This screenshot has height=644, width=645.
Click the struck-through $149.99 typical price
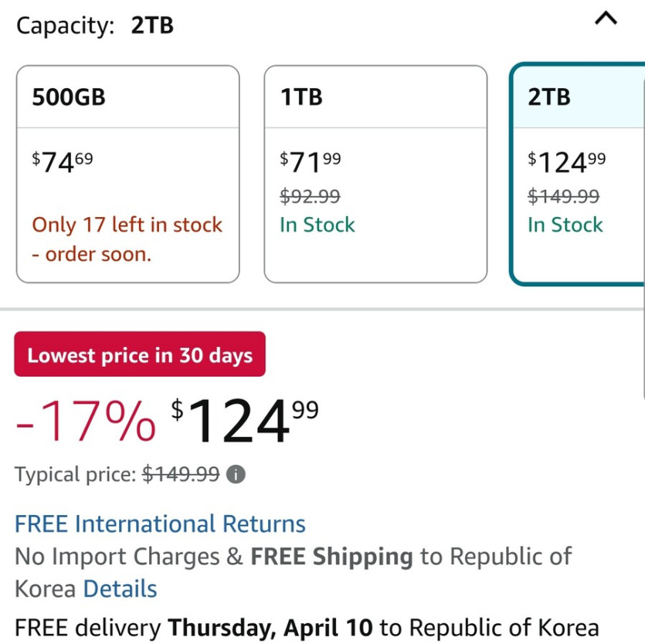click(182, 474)
